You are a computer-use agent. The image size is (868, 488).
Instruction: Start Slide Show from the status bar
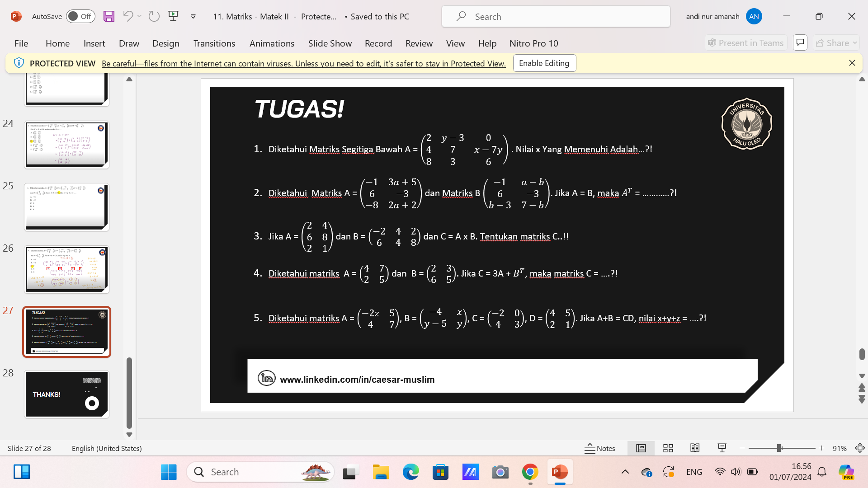point(722,448)
